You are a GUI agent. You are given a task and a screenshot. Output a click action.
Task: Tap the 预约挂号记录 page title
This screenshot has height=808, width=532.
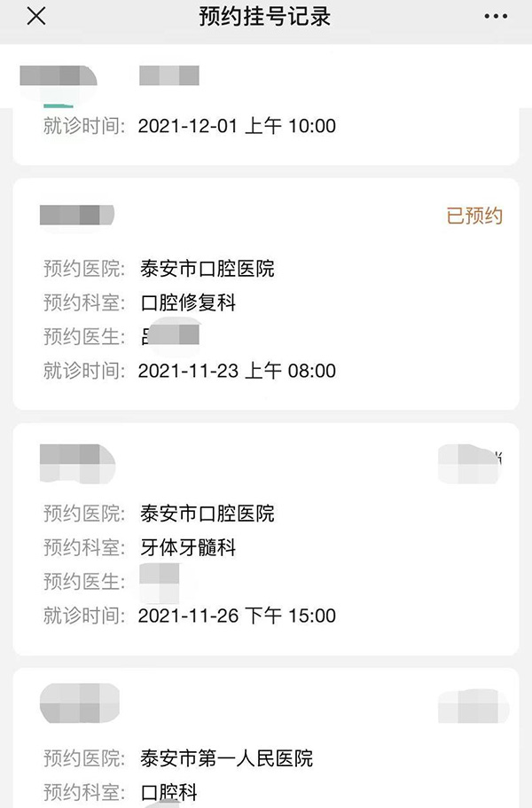coord(265,16)
